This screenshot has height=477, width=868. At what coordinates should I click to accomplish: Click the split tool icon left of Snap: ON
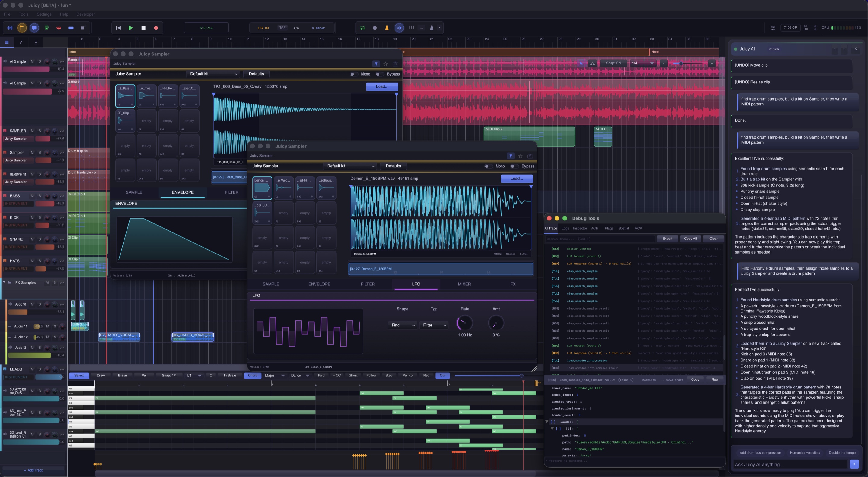coord(592,63)
